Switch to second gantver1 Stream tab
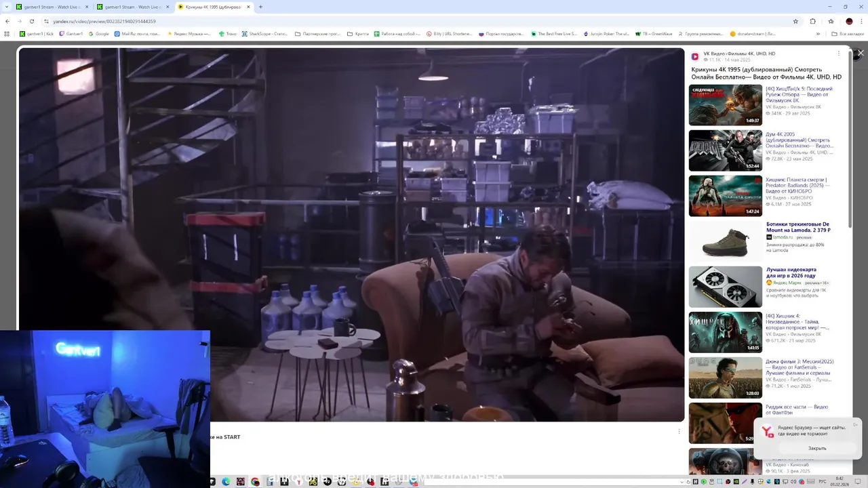This screenshot has width=868, height=488. pos(132,7)
